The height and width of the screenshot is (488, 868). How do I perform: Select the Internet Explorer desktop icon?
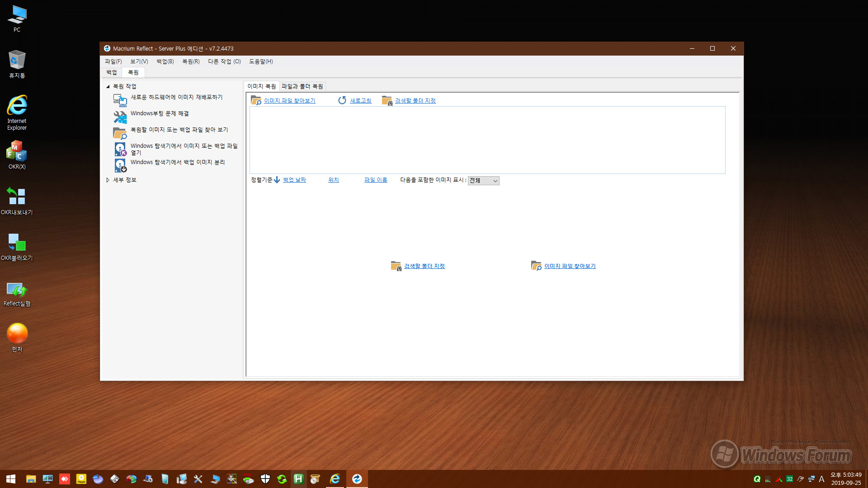click(17, 113)
